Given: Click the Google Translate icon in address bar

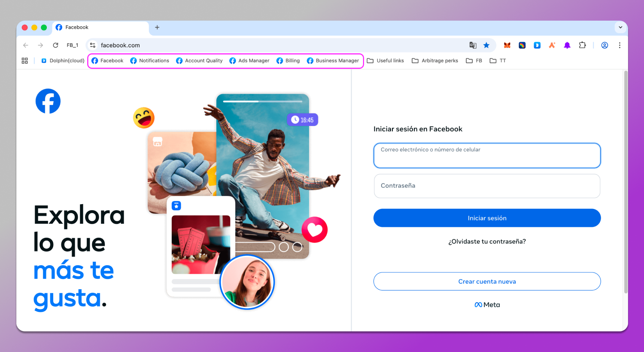Looking at the screenshot, I should 473,45.
